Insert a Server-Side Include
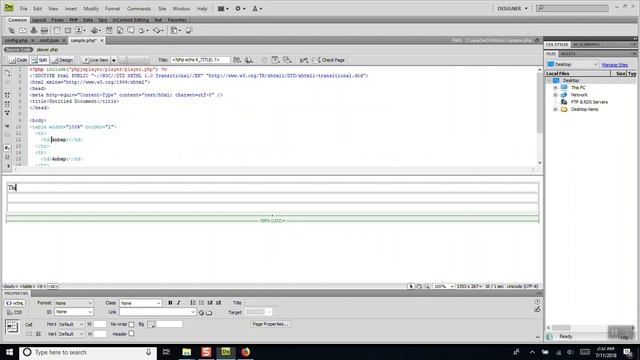This screenshot has height=360, width=640. click(120, 31)
